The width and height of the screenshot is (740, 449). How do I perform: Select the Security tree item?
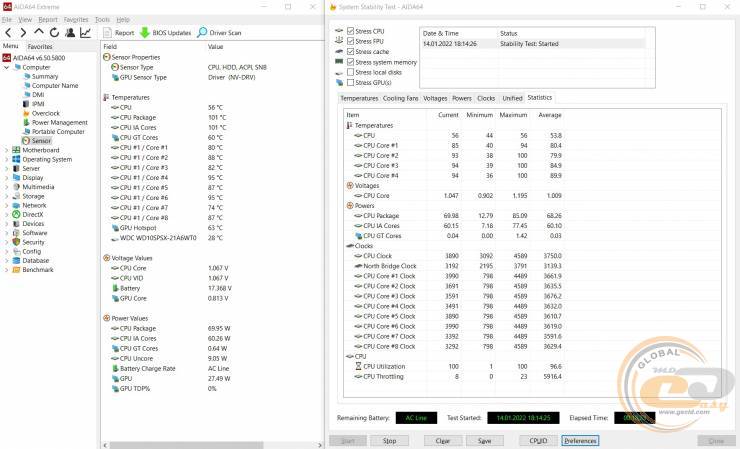click(x=33, y=242)
